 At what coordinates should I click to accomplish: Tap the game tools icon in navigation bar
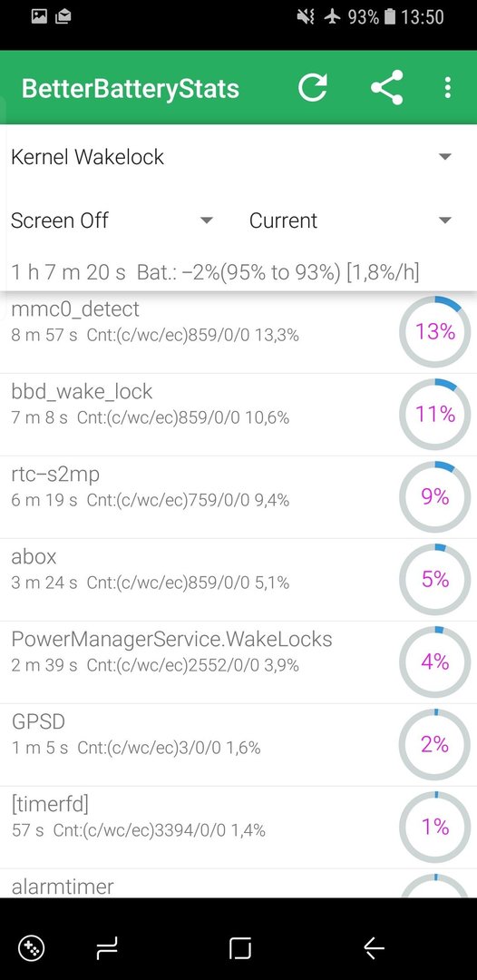point(30,948)
